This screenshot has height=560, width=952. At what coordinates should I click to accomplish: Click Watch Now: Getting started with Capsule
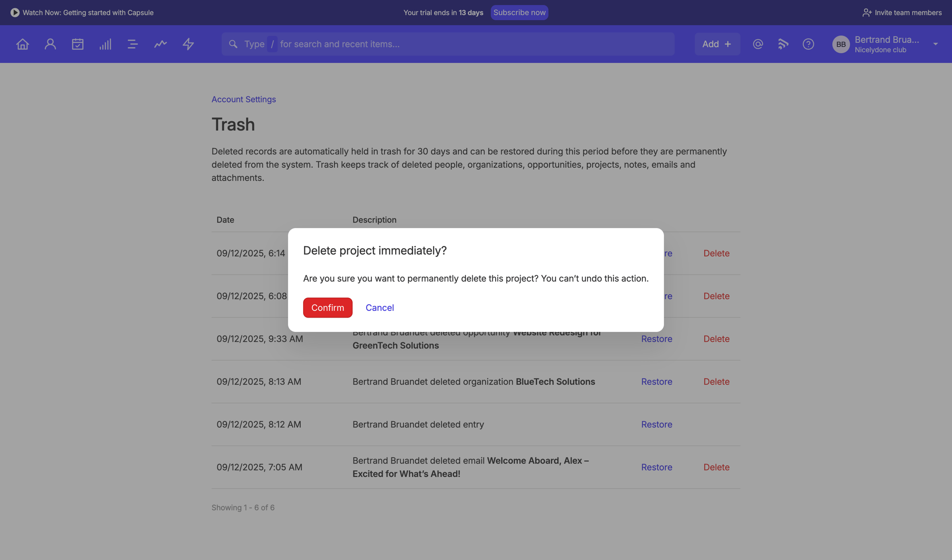(x=88, y=13)
